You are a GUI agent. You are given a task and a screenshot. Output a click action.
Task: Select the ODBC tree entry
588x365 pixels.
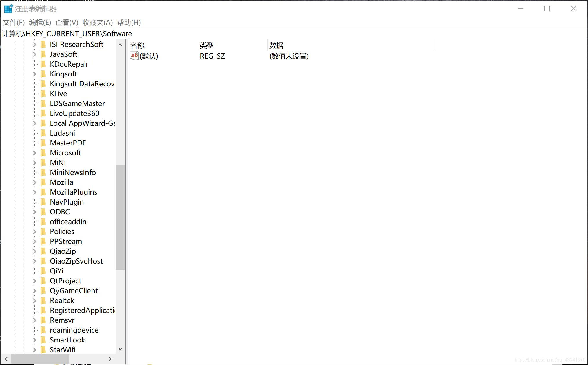[x=60, y=212]
